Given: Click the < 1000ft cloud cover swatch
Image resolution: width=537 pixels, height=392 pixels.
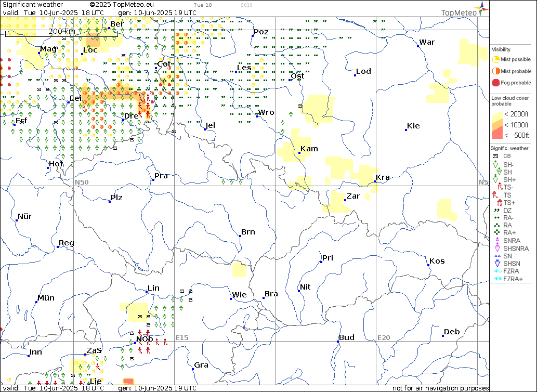Looking at the screenshot, I should pos(496,125).
